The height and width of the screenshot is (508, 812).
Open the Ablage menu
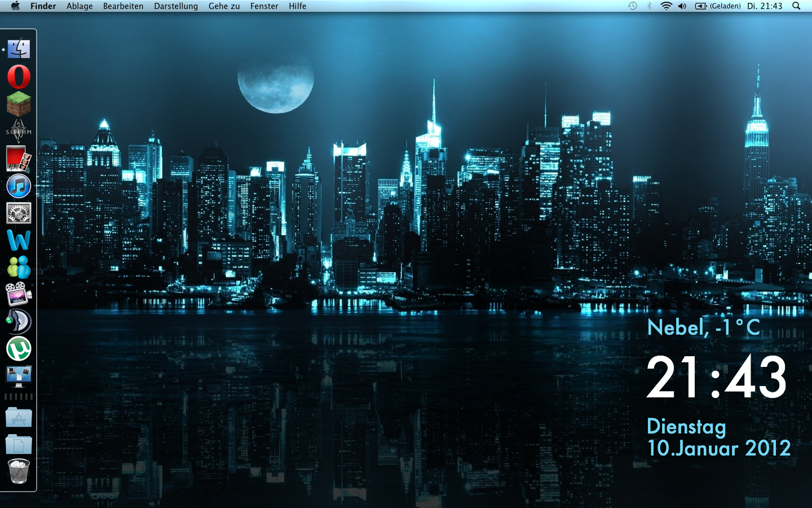[x=80, y=6]
